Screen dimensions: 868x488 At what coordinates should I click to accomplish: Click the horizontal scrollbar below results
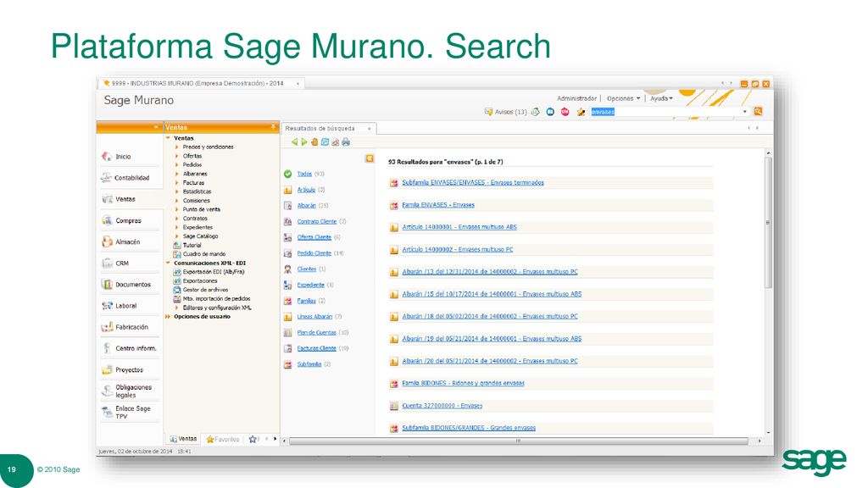[x=518, y=441]
